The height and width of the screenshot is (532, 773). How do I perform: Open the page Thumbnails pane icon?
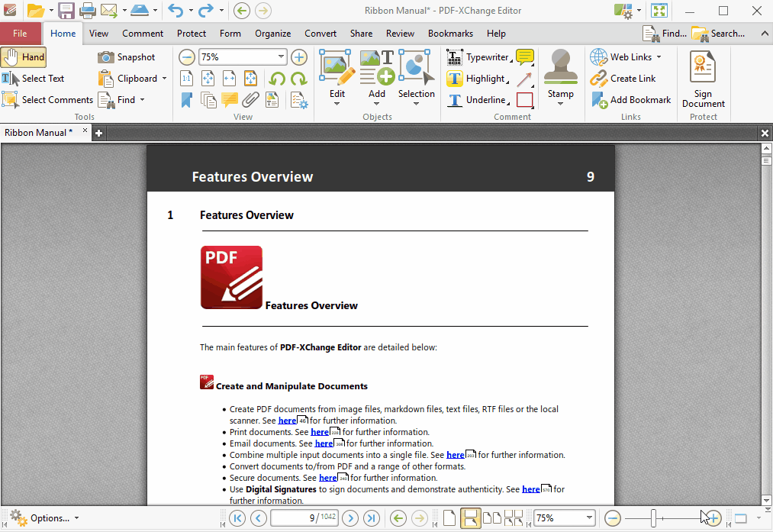coord(208,100)
